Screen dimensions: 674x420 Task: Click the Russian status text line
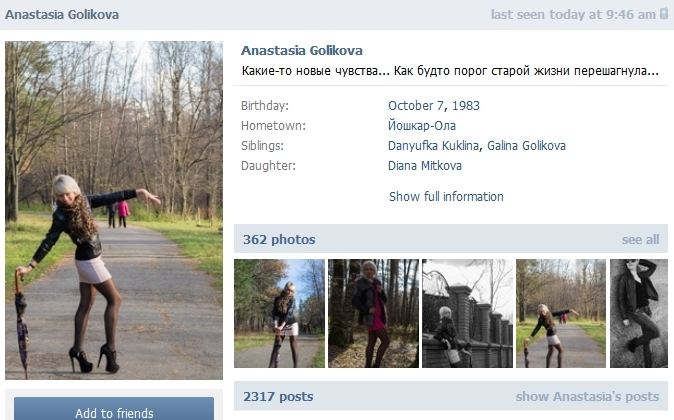[x=450, y=71]
